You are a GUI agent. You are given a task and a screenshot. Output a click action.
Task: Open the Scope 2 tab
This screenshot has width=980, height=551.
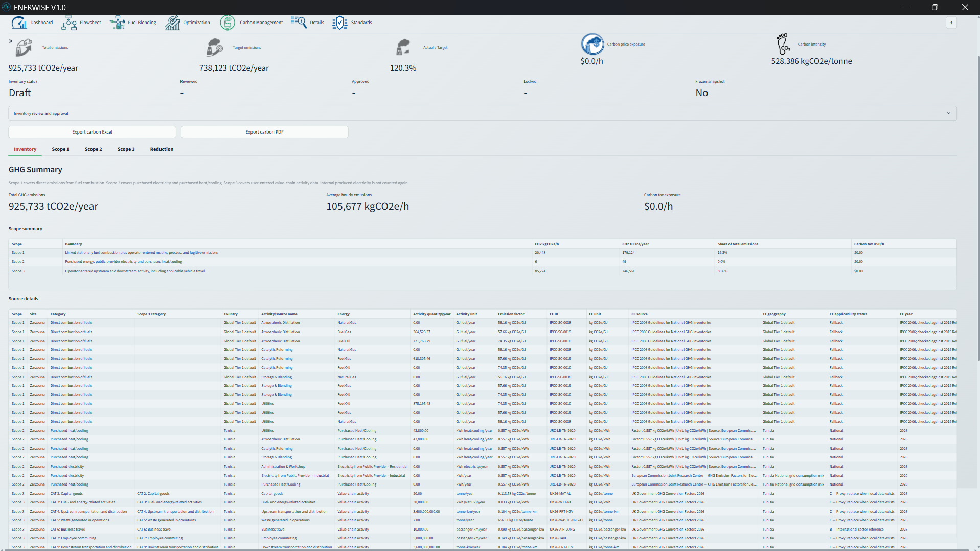pyautogui.click(x=94, y=149)
